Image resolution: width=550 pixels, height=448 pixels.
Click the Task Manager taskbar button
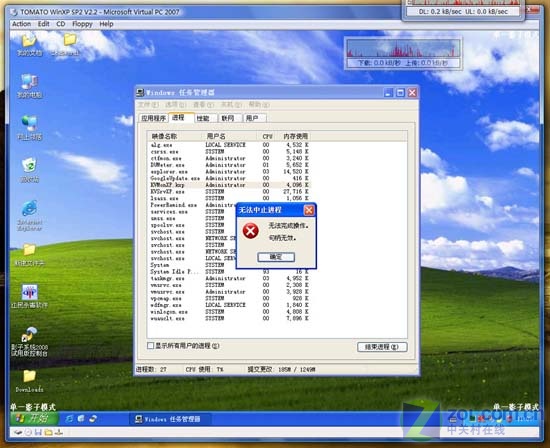[170, 419]
